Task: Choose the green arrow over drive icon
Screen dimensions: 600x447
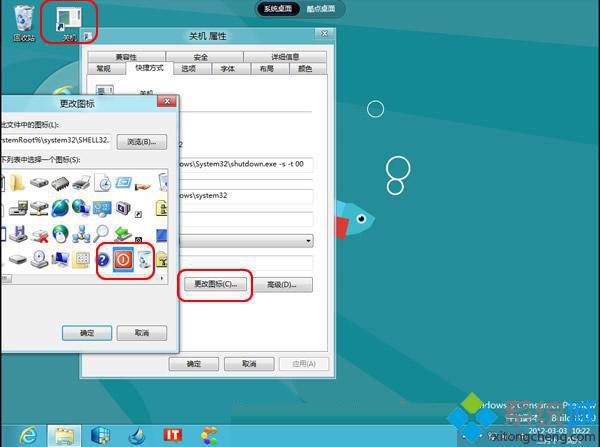Action: point(123,233)
